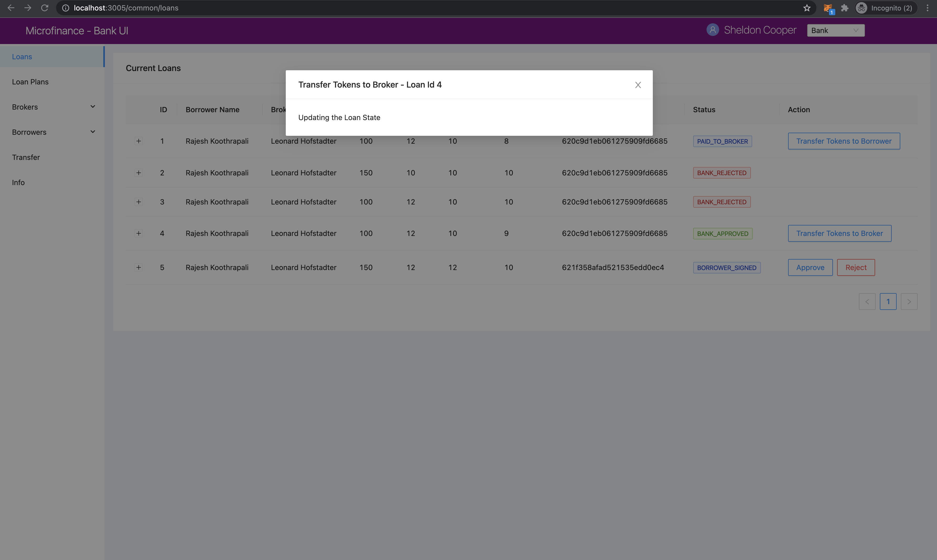Go to the next table page
Screen dimensions: 937x560
coord(909,301)
